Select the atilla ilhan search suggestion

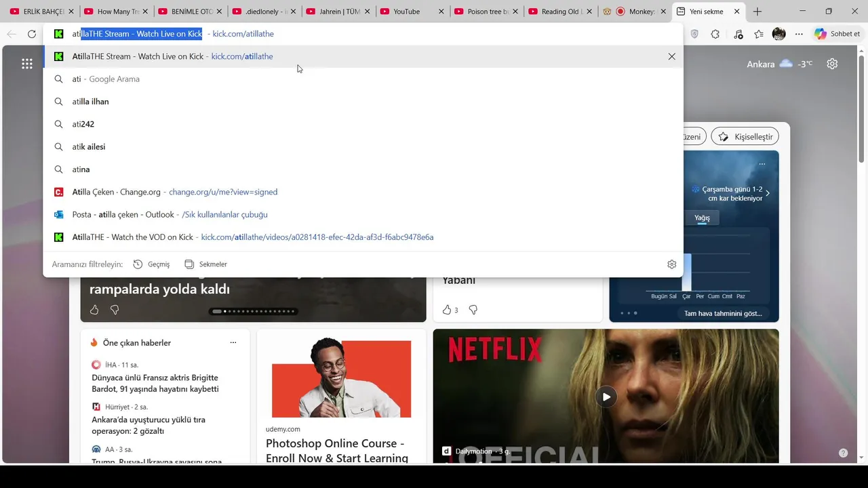[x=363, y=102]
